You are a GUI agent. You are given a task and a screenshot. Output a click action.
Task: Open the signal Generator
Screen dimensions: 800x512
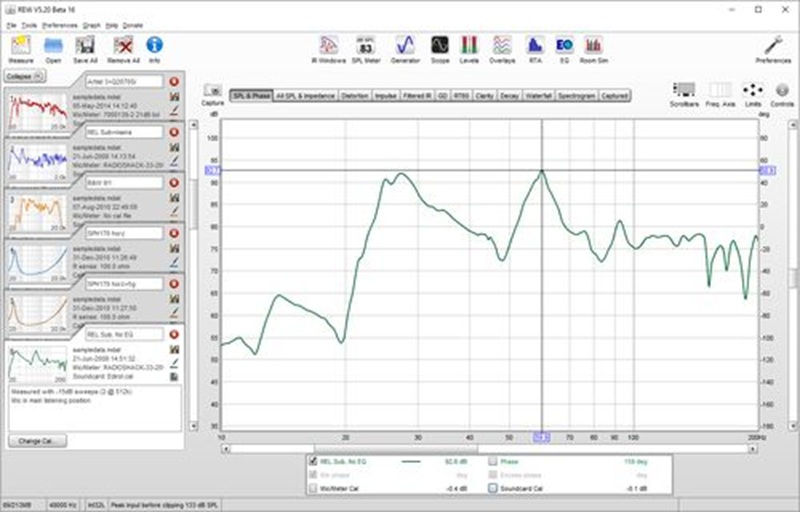tap(405, 49)
